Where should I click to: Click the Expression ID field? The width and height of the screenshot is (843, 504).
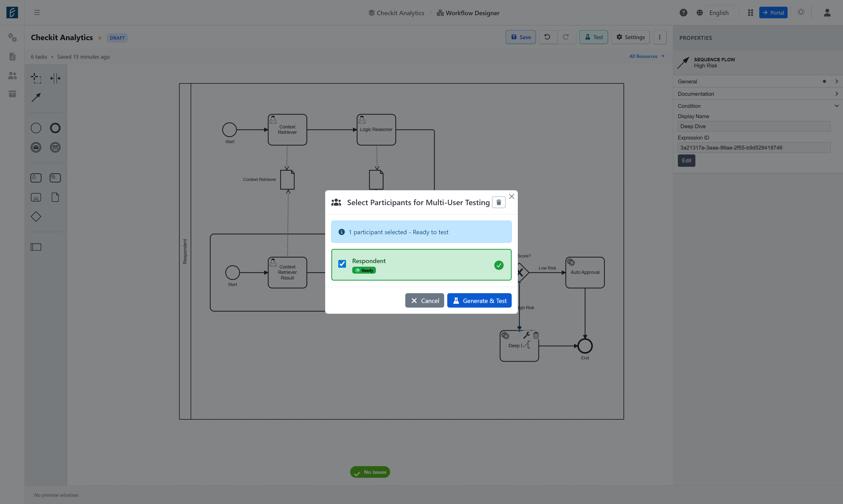pos(754,148)
